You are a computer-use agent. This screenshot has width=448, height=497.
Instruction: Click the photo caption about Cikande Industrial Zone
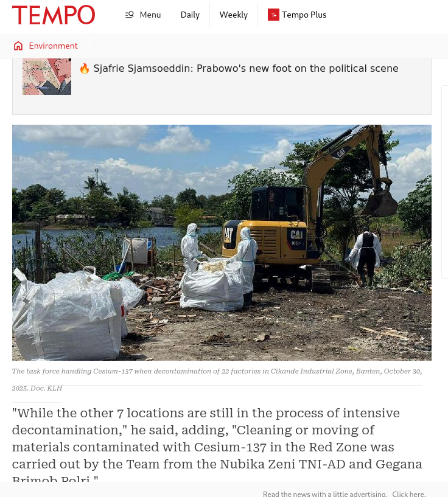[x=217, y=380]
